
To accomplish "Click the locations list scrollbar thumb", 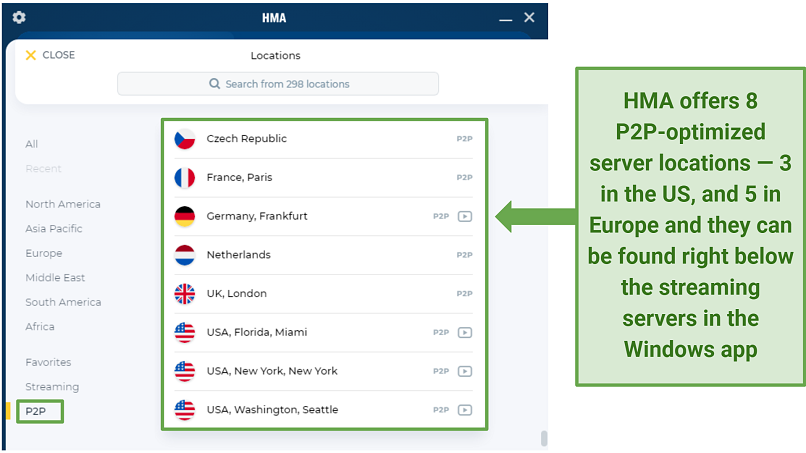I will point(544,439).
